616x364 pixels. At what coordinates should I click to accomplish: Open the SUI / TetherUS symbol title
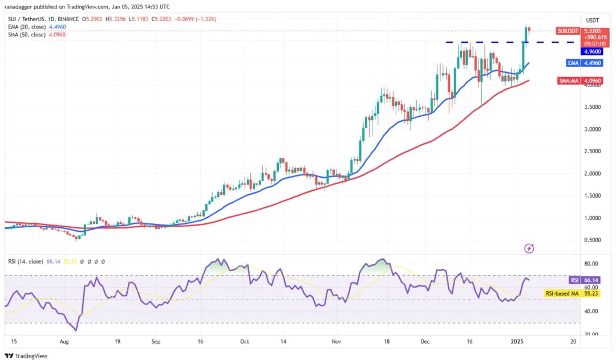(27, 19)
